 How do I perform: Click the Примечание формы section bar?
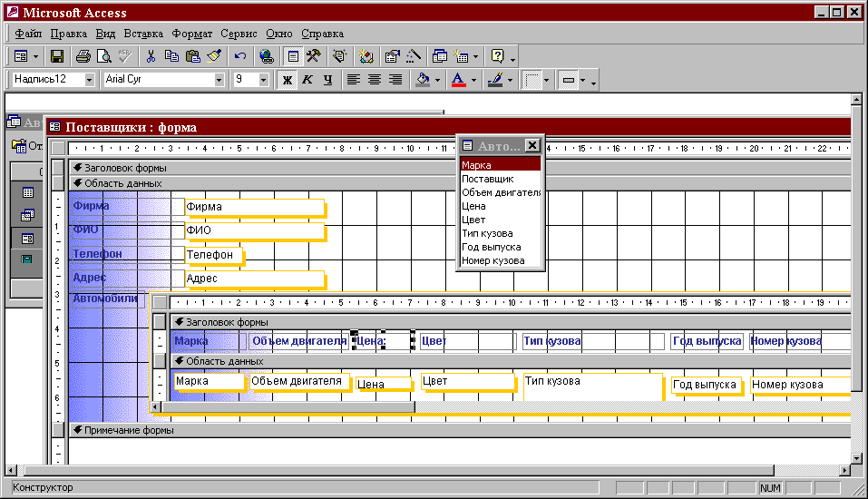point(460,430)
